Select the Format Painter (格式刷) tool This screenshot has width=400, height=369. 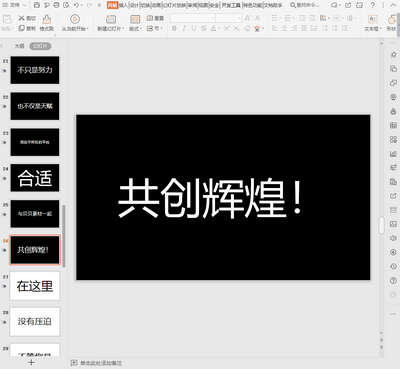47,23
